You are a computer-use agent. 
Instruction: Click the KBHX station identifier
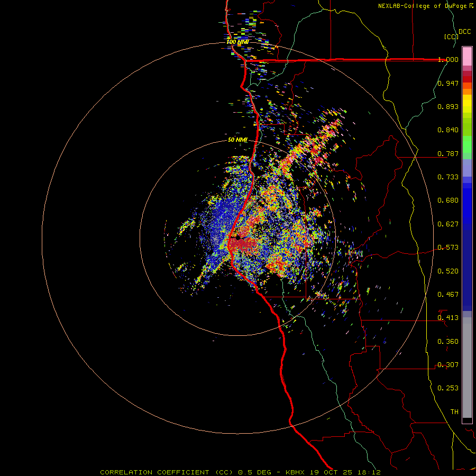(296, 472)
